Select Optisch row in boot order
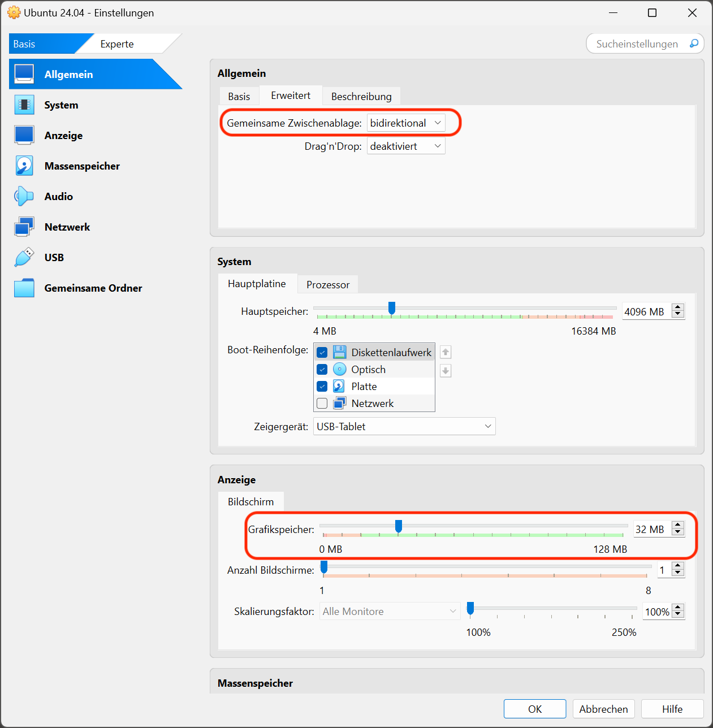713x728 pixels. tap(374, 369)
